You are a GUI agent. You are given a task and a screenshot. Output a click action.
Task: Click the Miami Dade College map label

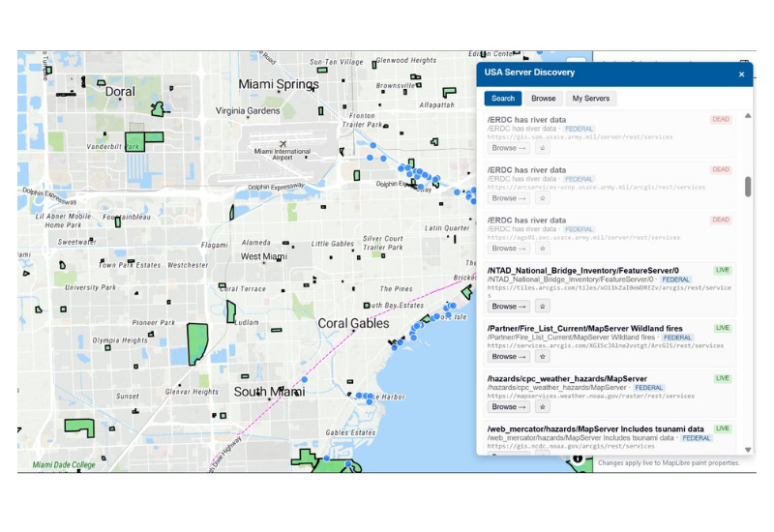point(64,465)
